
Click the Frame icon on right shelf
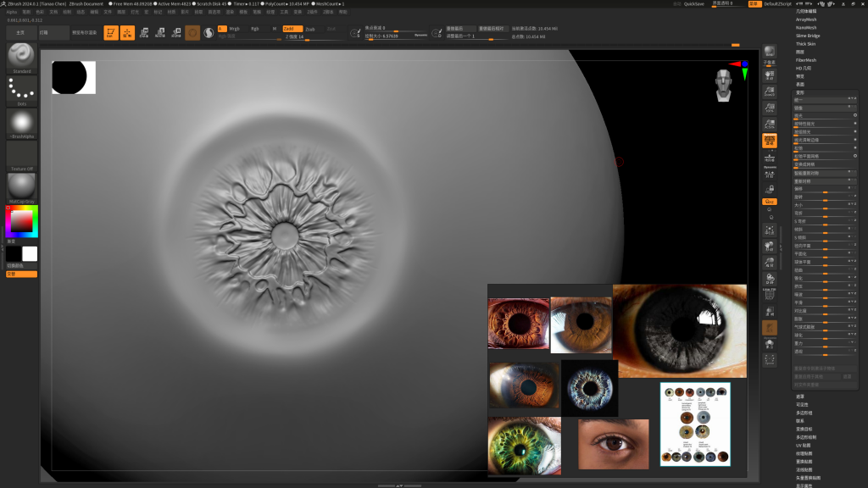pos(770,230)
